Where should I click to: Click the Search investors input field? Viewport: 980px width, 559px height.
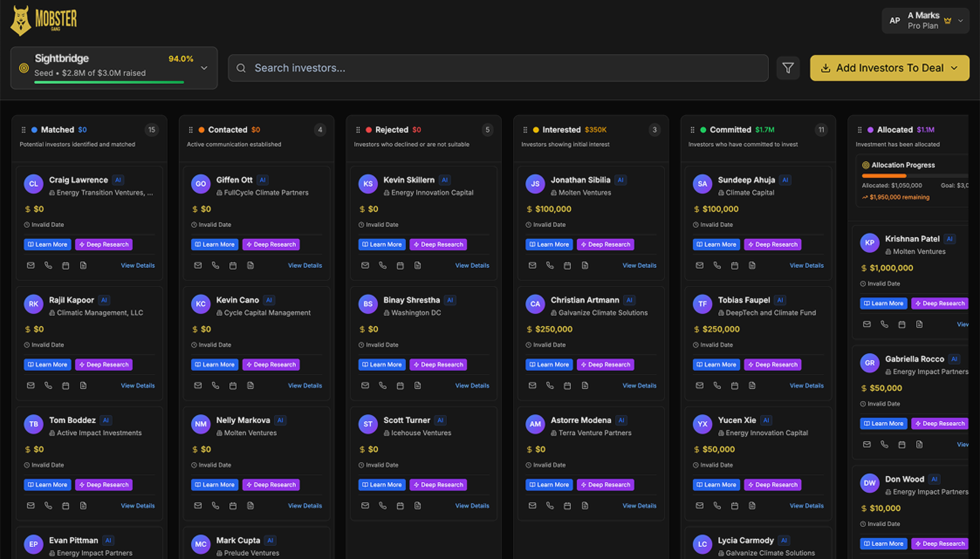[x=498, y=68]
